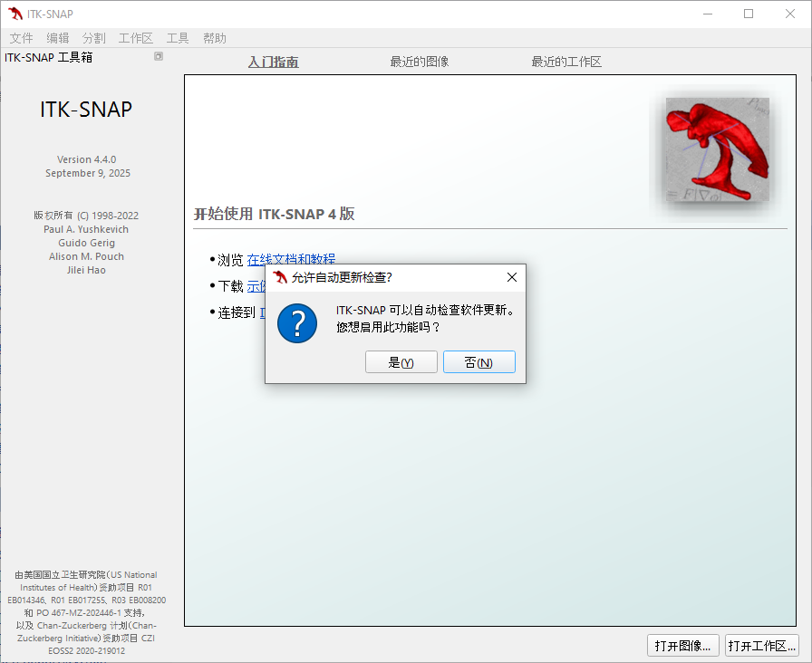Image resolution: width=812 pixels, height=663 pixels.
Task: Click the 打开工作区... button
Action: tap(762, 646)
